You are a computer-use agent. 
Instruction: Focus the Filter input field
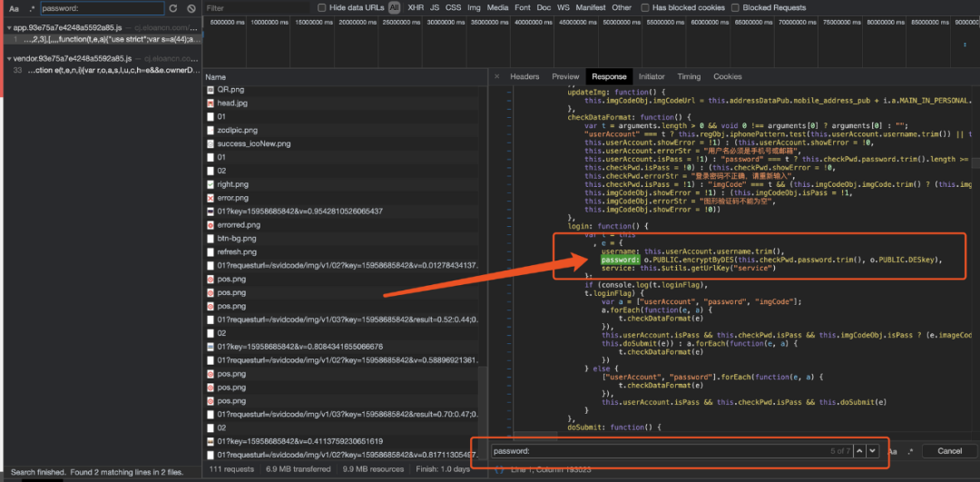[256, 8]
